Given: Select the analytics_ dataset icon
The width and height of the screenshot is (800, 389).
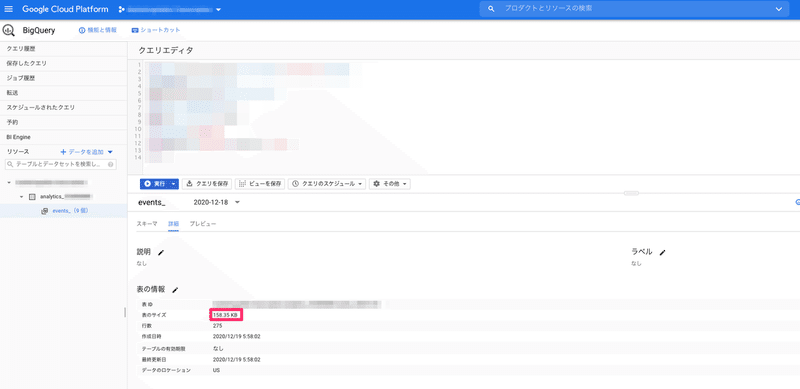Looking at the screenshot, I should (x=32, y=197).
